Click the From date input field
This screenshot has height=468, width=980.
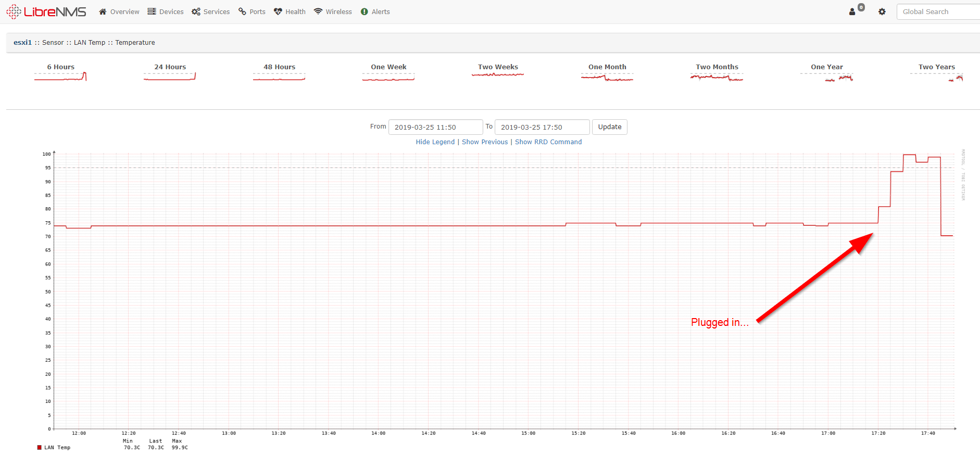[x=436, y=127]
